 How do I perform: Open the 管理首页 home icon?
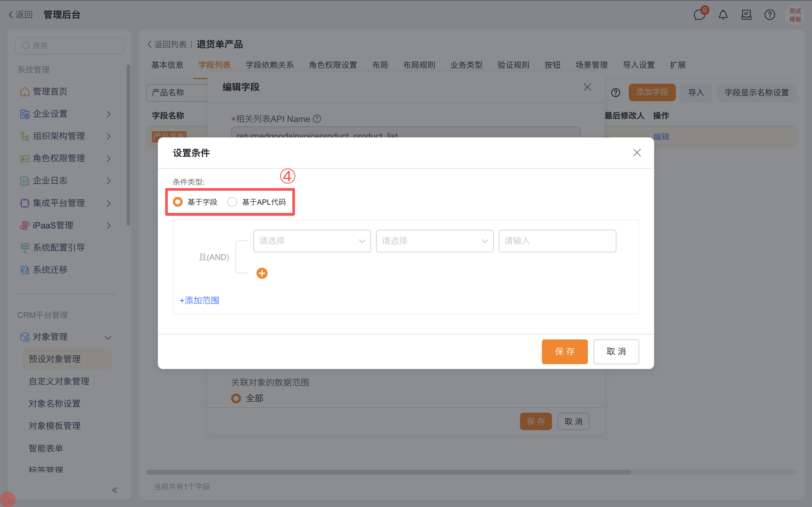point(25,91)
